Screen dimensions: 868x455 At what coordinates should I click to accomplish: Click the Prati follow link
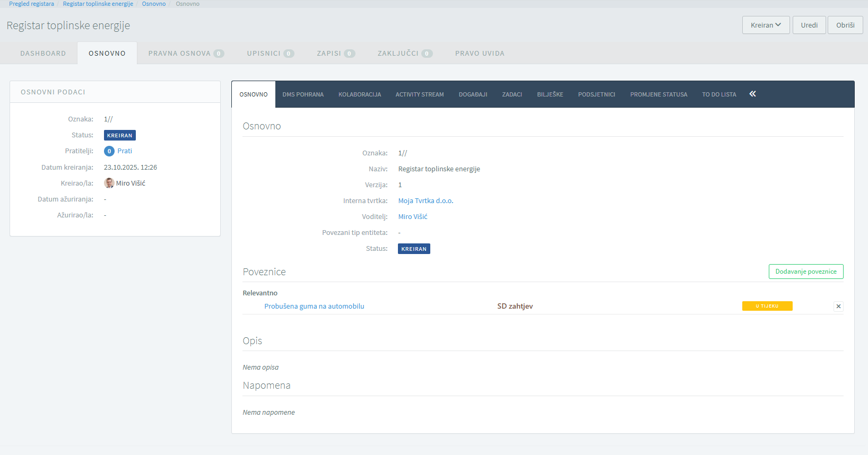coord(125,151)
